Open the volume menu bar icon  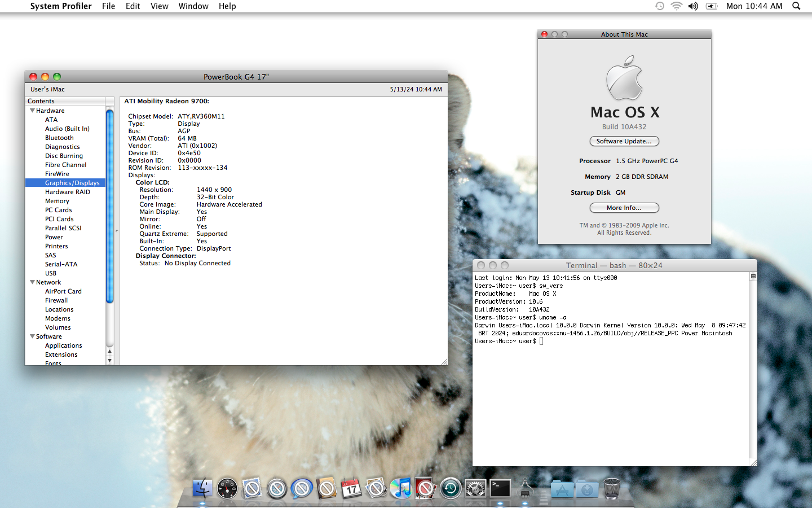pos(693,6)
